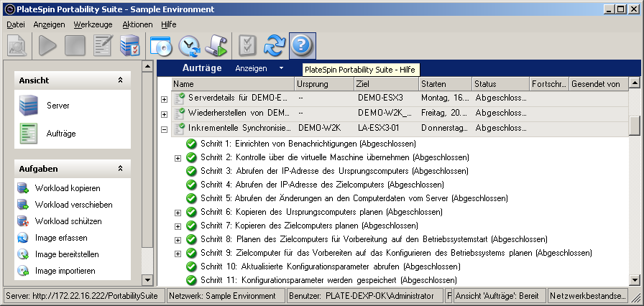The height and width of the screenshot is (306, 644).
Task: Click status bar Netzwerk: Sample Environment entry
Action: click(226, 296)
